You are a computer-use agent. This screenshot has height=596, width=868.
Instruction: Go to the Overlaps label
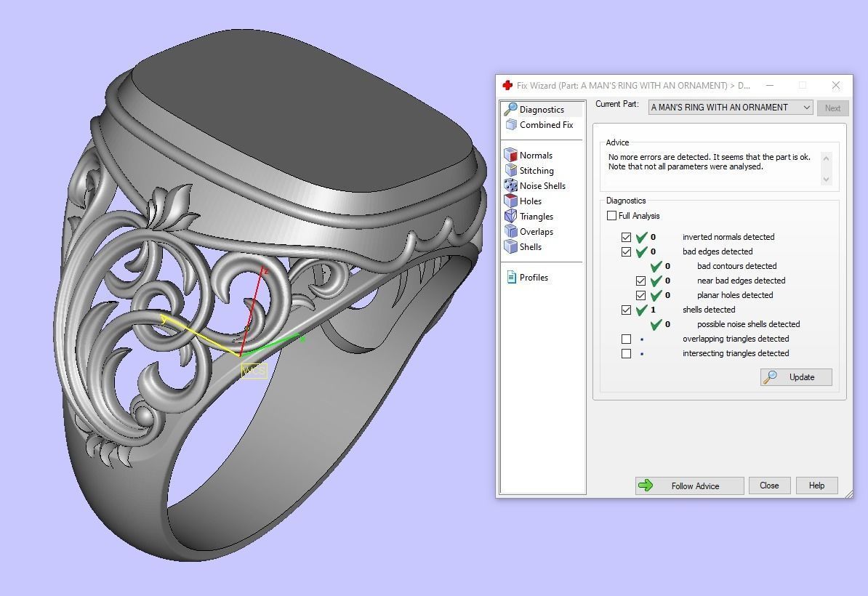tap(537, 231)
